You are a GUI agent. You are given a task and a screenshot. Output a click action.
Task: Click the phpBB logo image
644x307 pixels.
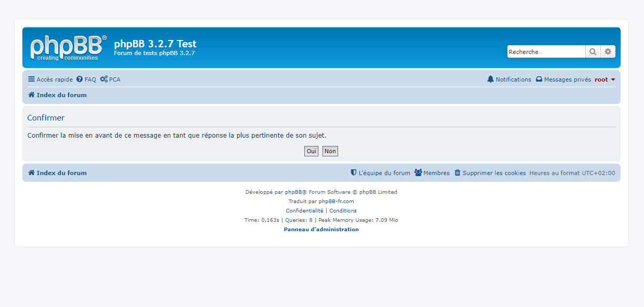[68, 48]
